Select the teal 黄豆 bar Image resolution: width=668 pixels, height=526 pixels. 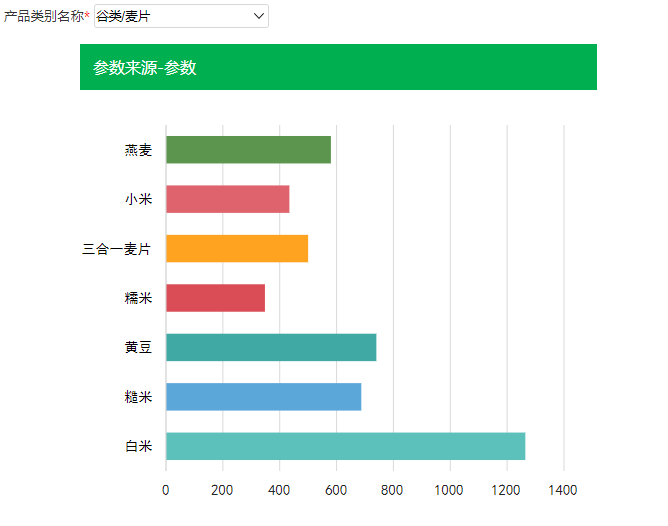271,347
